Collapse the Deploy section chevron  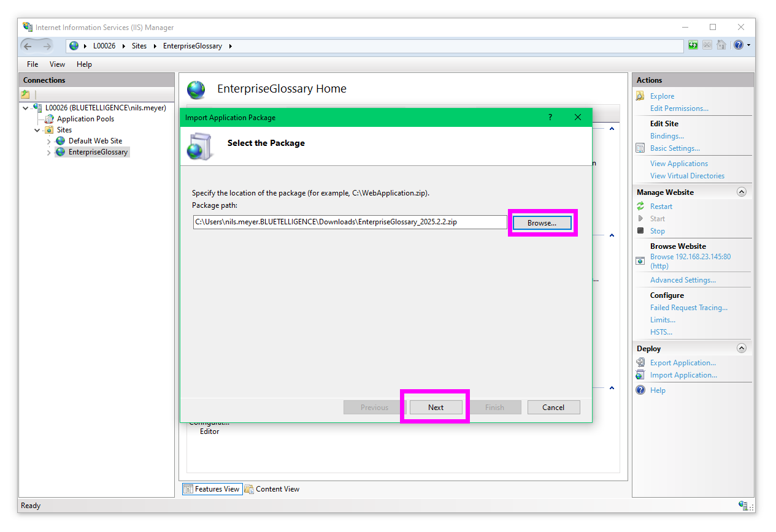[x=741, y=348]
